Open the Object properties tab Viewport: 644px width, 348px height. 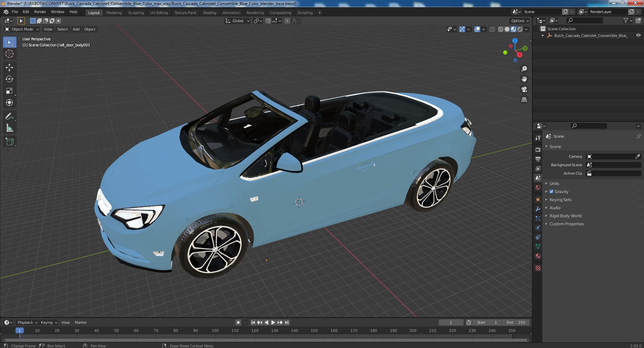[538, 199]
